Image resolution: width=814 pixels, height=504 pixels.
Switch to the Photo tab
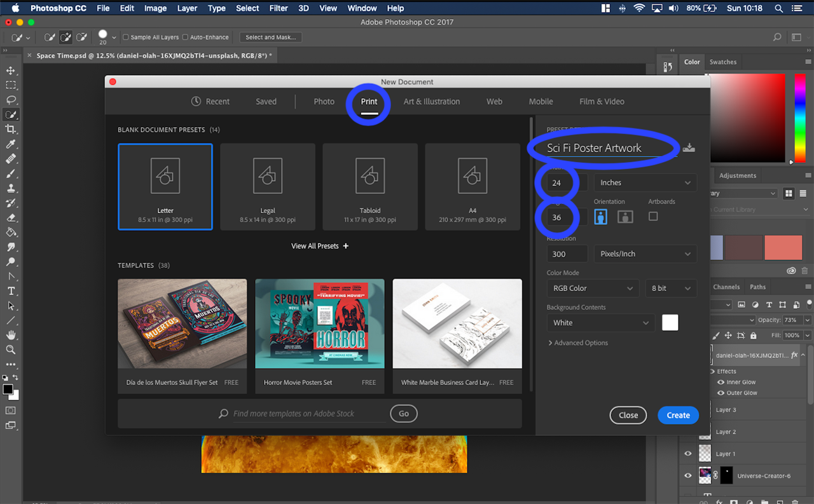click(324, 101)
